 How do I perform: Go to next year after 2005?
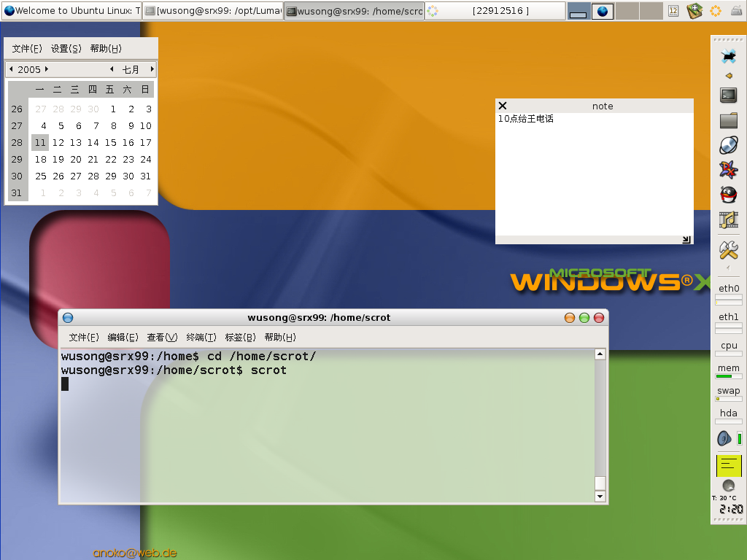[x=47, y=69]
